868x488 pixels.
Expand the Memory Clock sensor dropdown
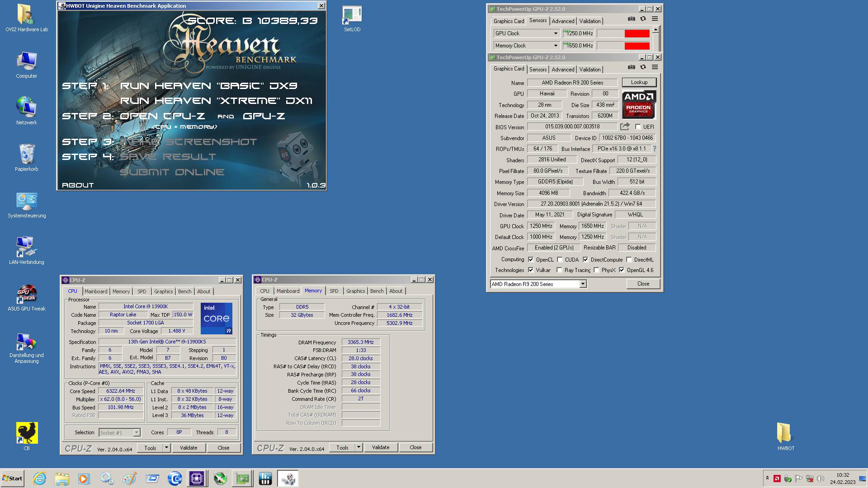click(556, 46)
